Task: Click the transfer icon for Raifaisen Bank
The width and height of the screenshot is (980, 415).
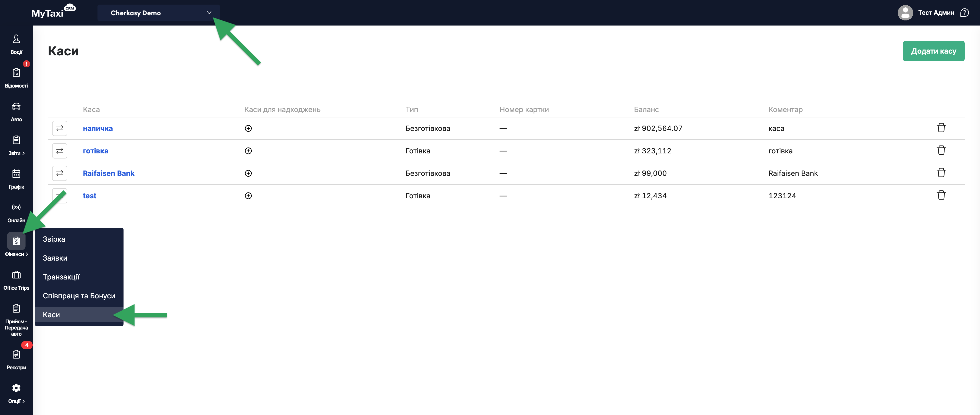Action: (x=60, y=173)
